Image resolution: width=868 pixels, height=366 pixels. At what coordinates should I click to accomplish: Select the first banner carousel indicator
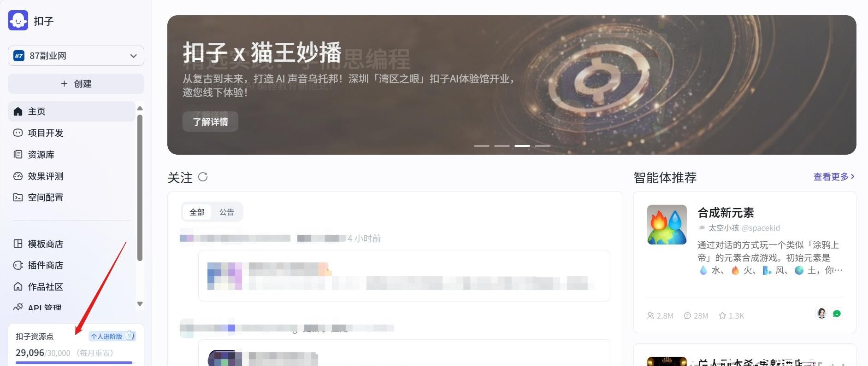pos(482,146)
